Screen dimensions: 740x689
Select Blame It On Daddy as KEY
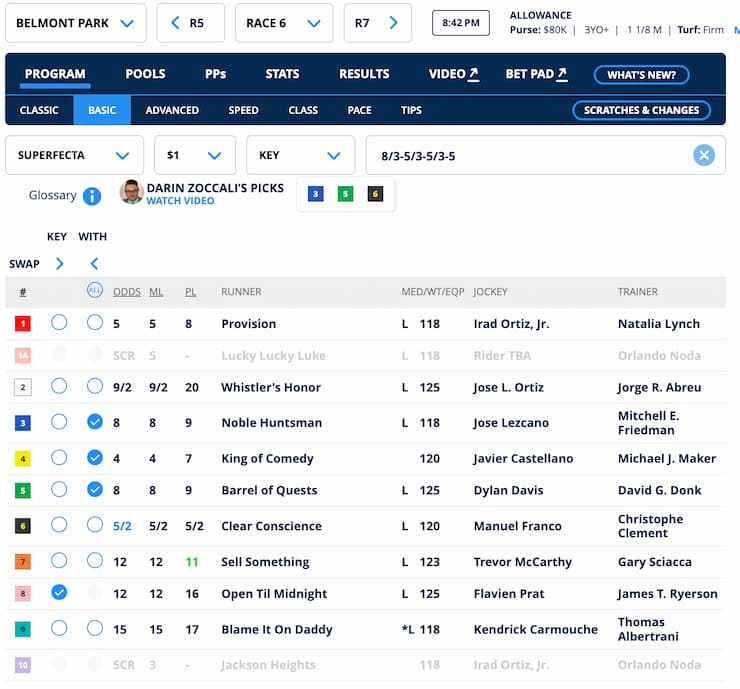click(x=59, y=628)
